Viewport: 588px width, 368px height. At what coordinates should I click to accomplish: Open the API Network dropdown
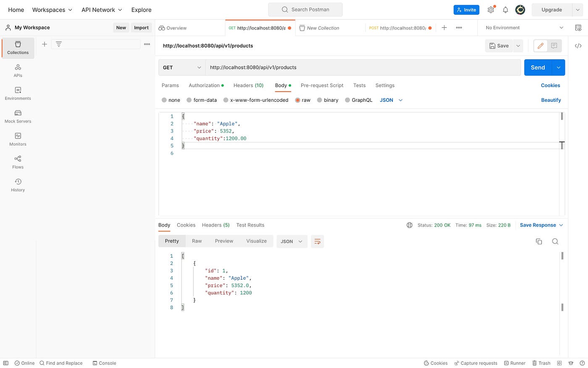click(x=102, y=10)
